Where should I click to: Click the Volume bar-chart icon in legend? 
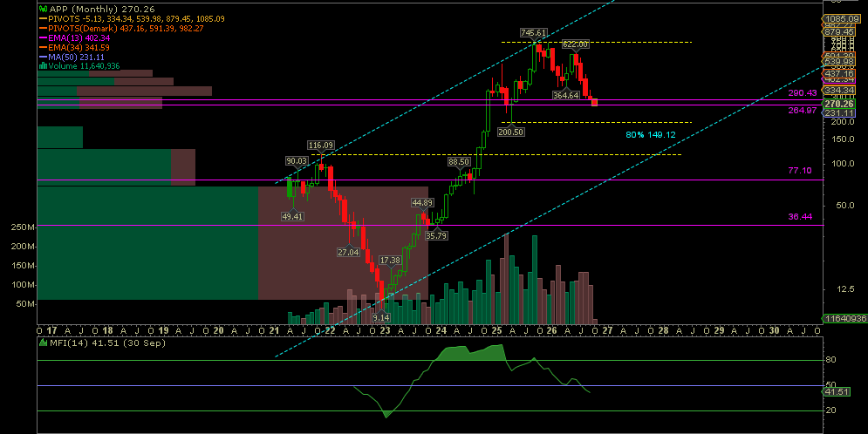tap(43, 65)
